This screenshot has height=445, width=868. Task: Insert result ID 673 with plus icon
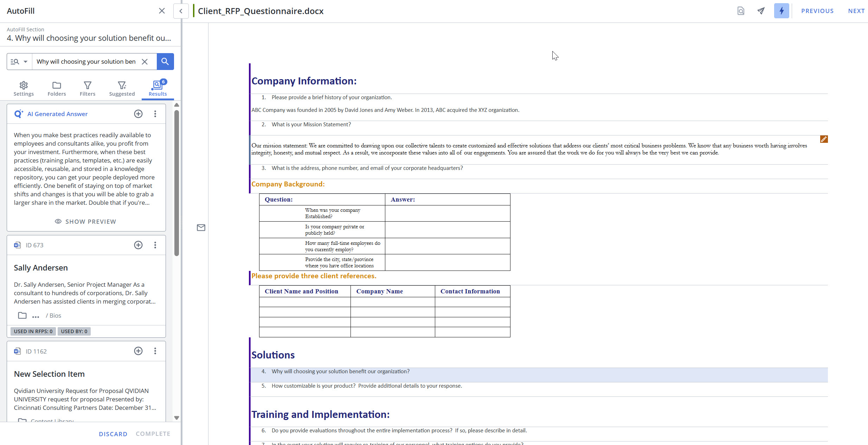(x=139, y=245)
